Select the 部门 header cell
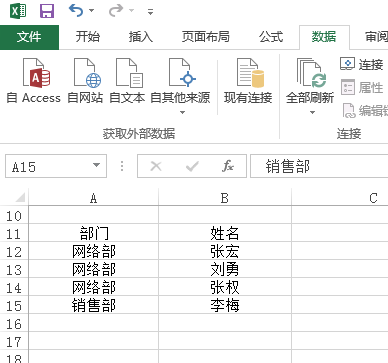The image size is (388, 363). tap(94, 233)
